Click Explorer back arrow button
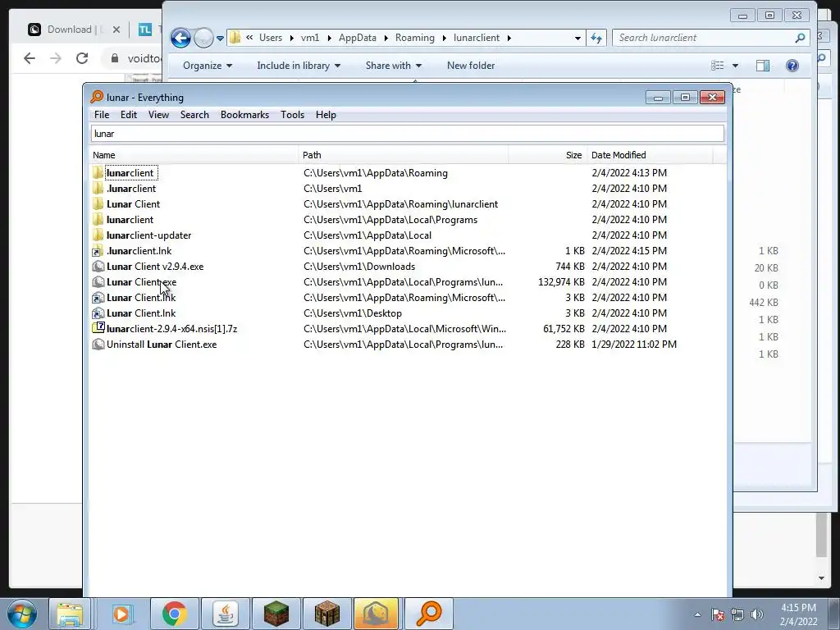The width and height of the screenshot is (840, 630). click(180, 38)
